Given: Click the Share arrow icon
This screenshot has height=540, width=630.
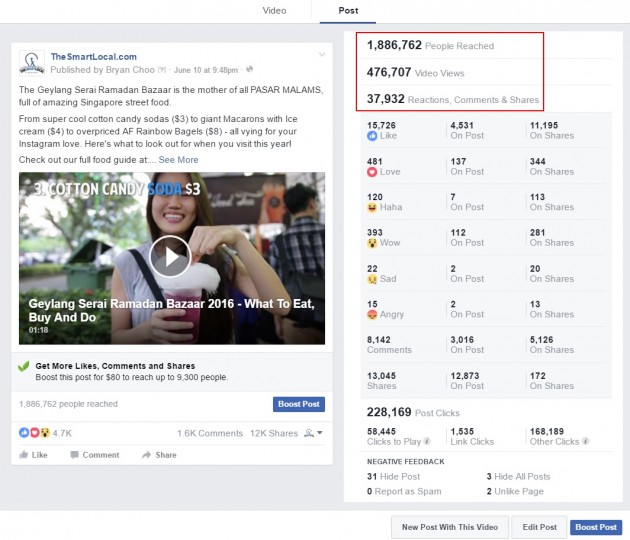Looking at the screenshot, I should pyautogui.click(x=147, y=455).
